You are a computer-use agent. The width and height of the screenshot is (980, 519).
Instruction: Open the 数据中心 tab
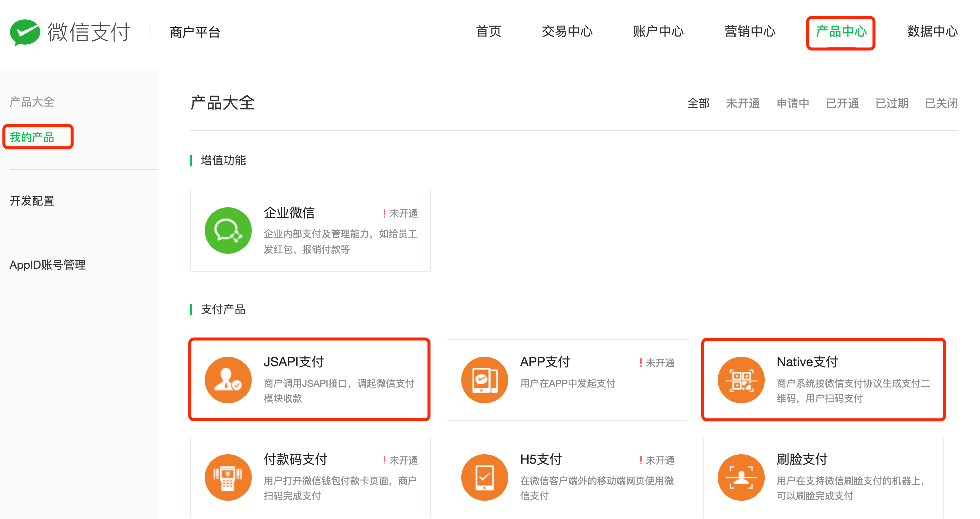(932, 32)
